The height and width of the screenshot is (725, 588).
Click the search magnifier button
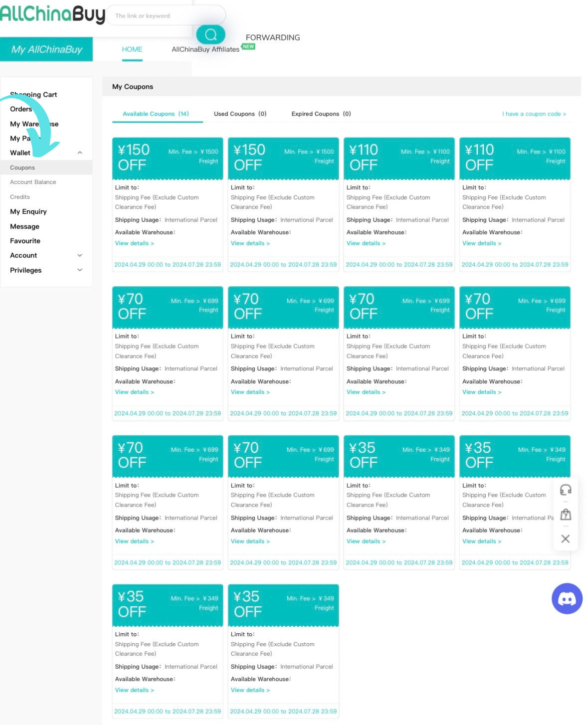click(x=210, y=34)
